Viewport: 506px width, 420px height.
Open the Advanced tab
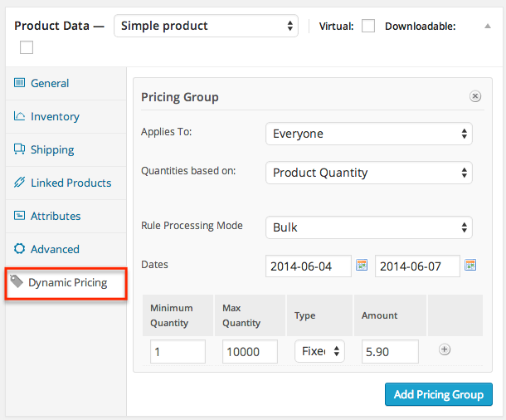click(55, 249)
